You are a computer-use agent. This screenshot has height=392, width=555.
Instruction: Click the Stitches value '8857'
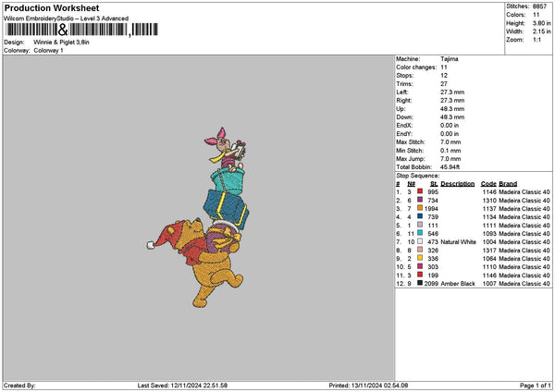coord(540,6)
